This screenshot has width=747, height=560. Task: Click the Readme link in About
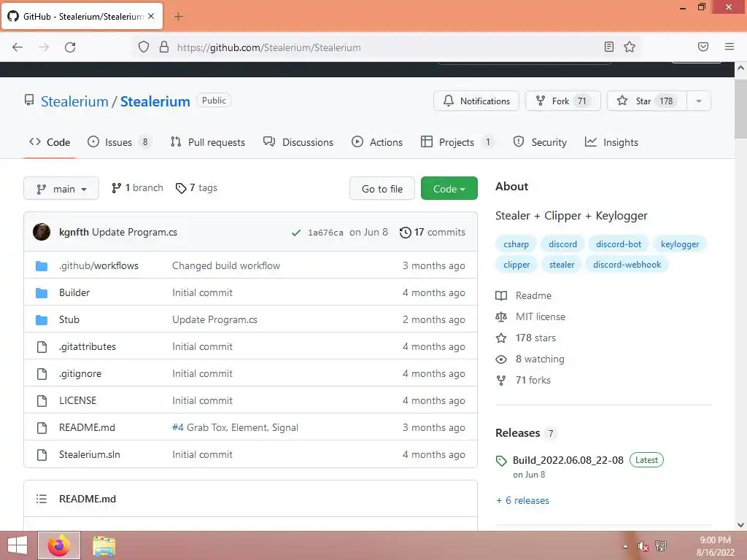(533, 295)
